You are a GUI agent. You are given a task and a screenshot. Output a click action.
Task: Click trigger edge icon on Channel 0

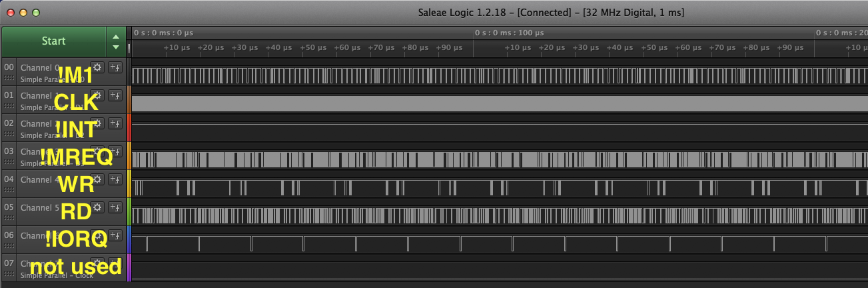point(115,67)
